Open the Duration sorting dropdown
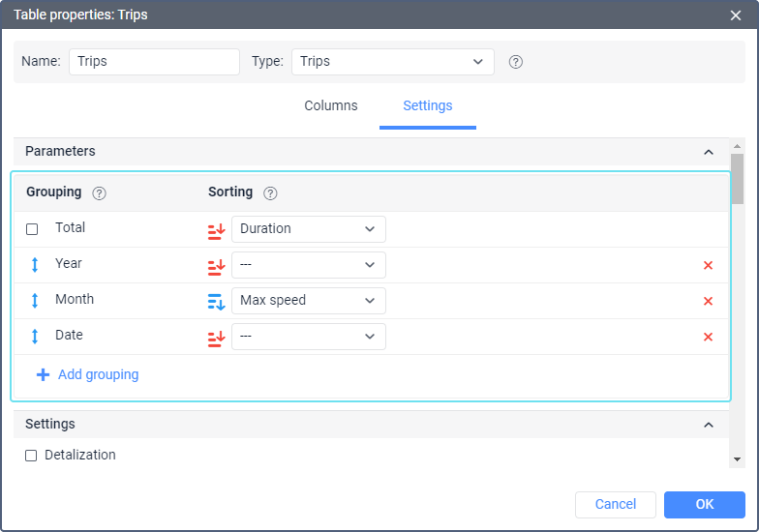Image resolution: width=759 pixels, height=532 pixels. [308, 229]
